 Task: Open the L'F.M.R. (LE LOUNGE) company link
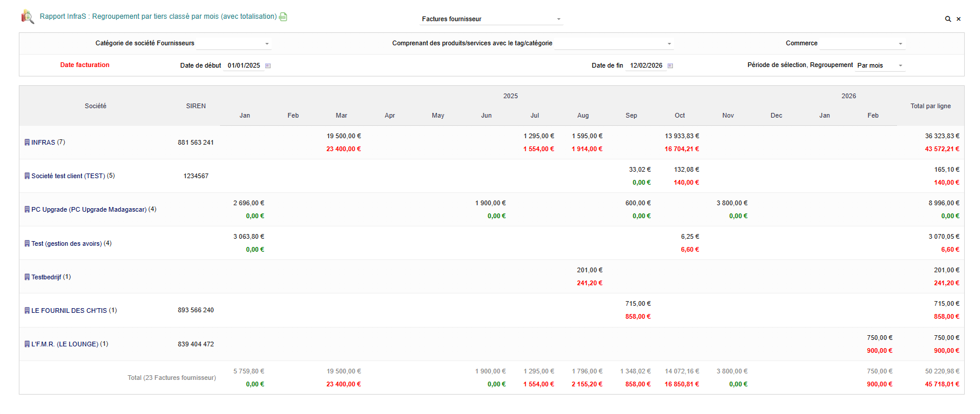click(65, 344)
